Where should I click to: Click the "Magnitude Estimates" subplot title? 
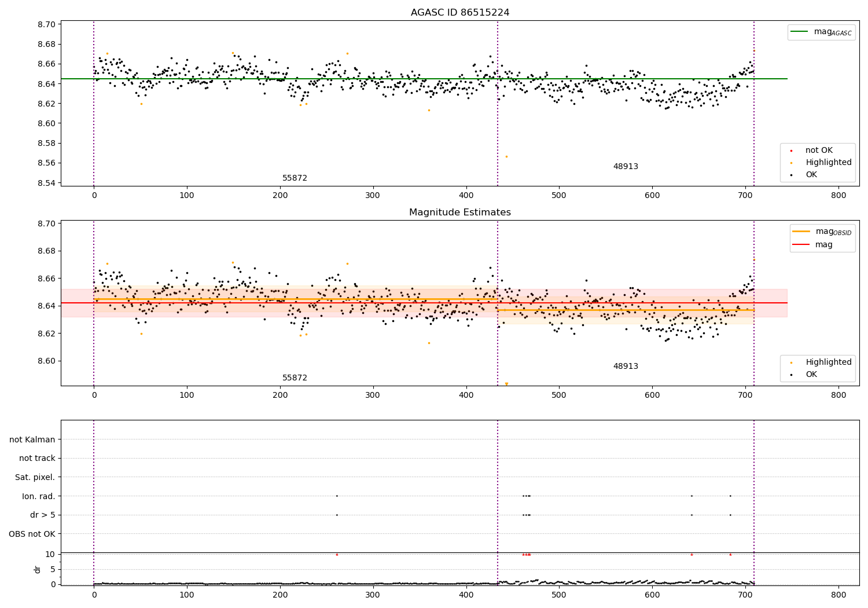[x=460, y=213]
